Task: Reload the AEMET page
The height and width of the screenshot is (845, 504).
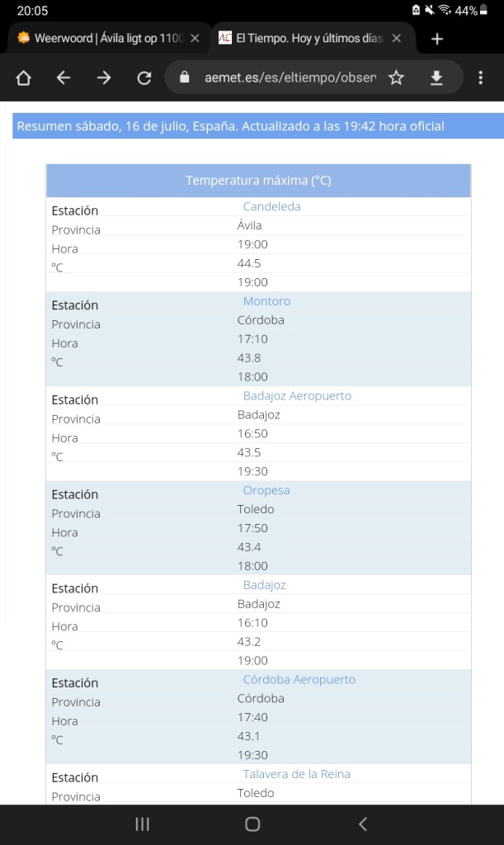Action: tap(144, 78)
